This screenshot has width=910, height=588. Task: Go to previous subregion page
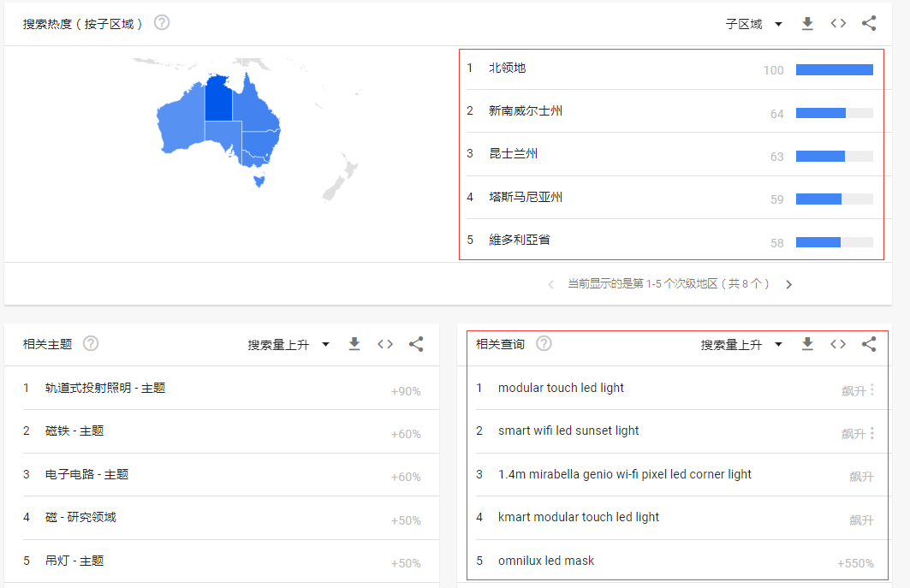[x=550, y=283]
